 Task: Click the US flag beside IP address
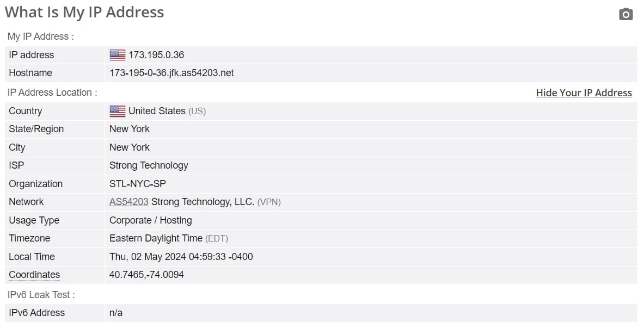tap(118, 55)
